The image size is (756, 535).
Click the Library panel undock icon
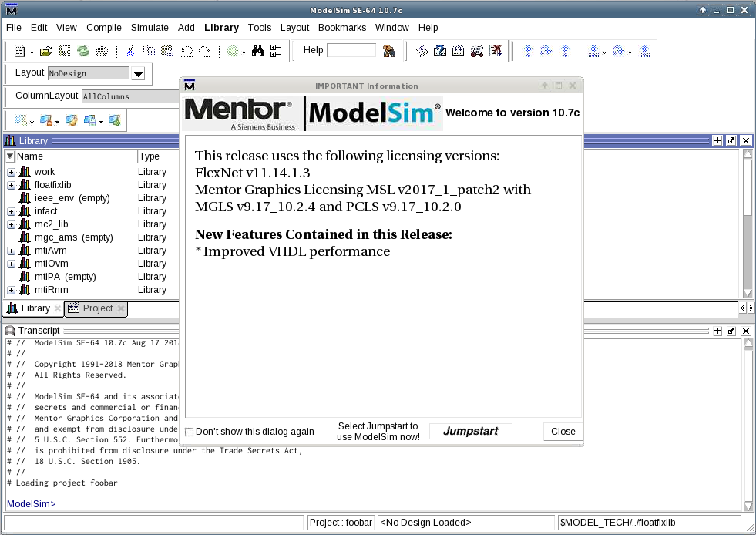(x=731, y=140)
